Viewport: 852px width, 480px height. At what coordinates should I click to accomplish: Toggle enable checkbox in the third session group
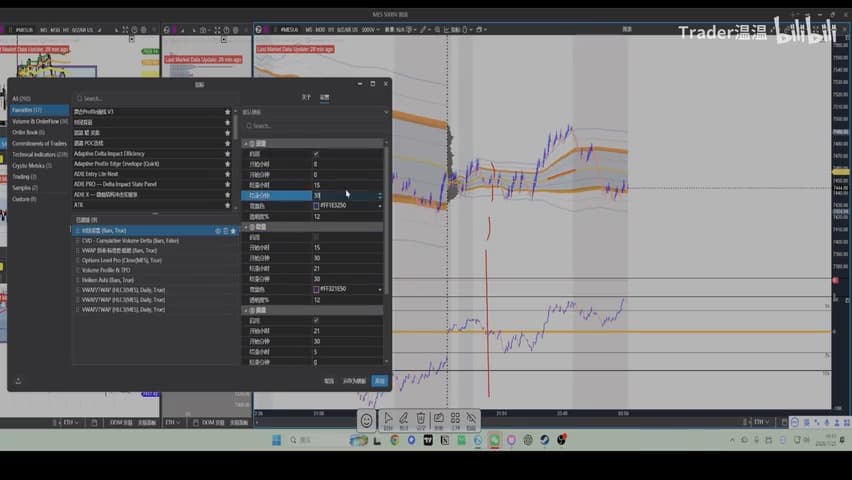pyautogui.click(x=316, y=321)
